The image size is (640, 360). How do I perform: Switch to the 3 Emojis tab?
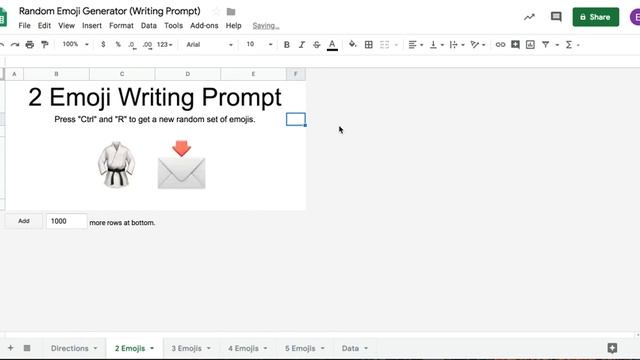click(x=187, y=348)
